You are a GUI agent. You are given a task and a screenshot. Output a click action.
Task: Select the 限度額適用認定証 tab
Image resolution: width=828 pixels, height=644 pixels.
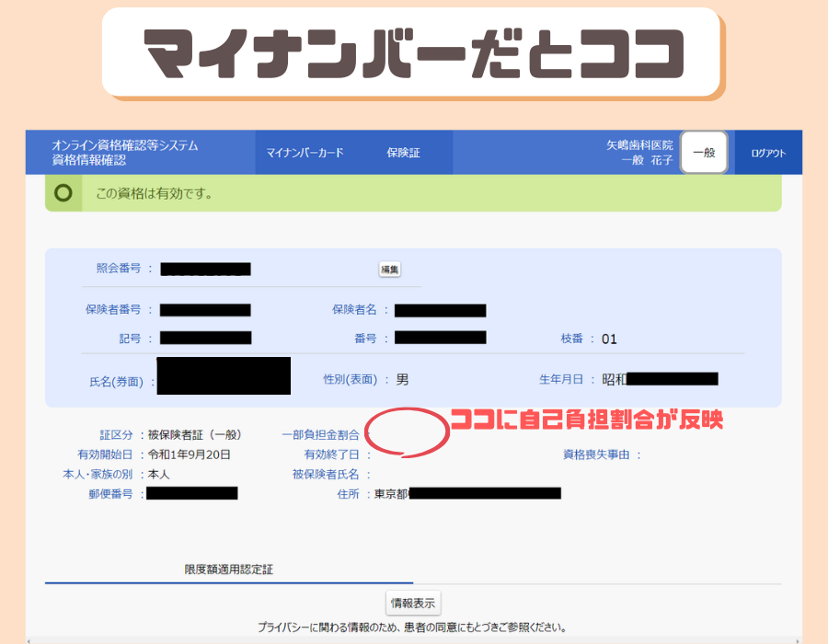point(229,569)
